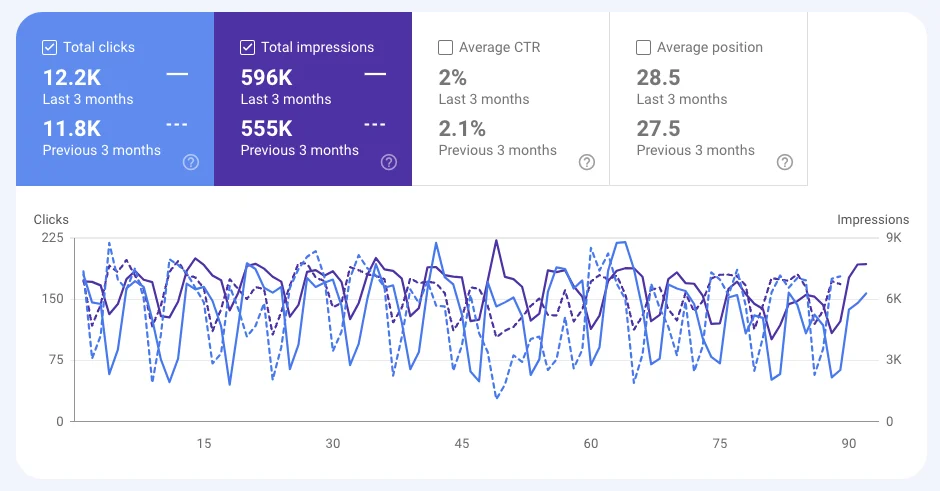
Task: Enable the Average CTR checkbox
Action: (445, 47)
